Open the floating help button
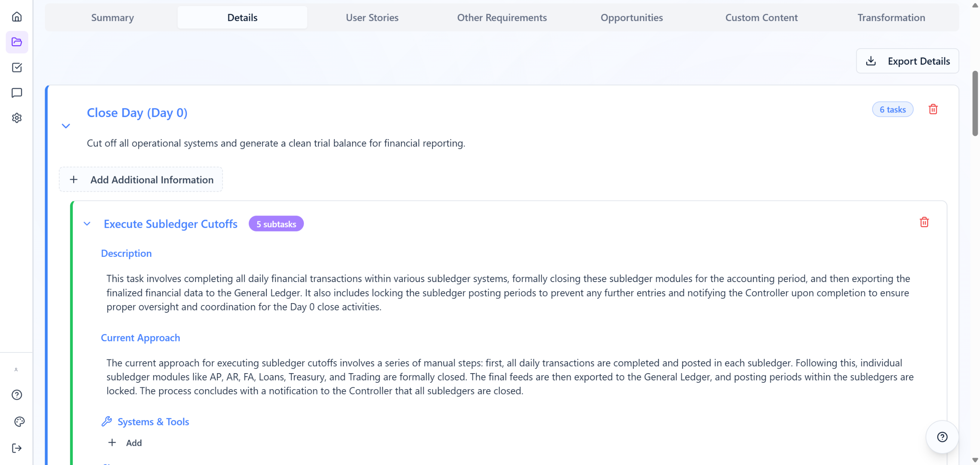The image size is (980, 465). pyautogui.click(x=942, y=437)
